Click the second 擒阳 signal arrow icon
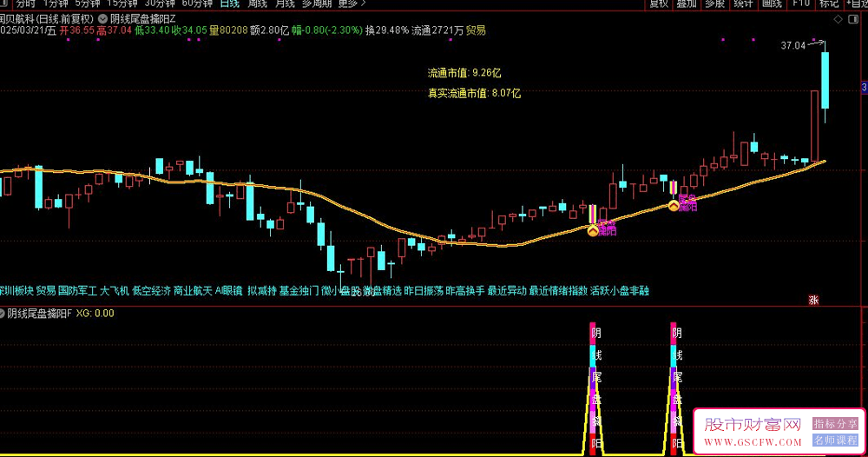Viewport: 868px width, 457px height. 674,206
